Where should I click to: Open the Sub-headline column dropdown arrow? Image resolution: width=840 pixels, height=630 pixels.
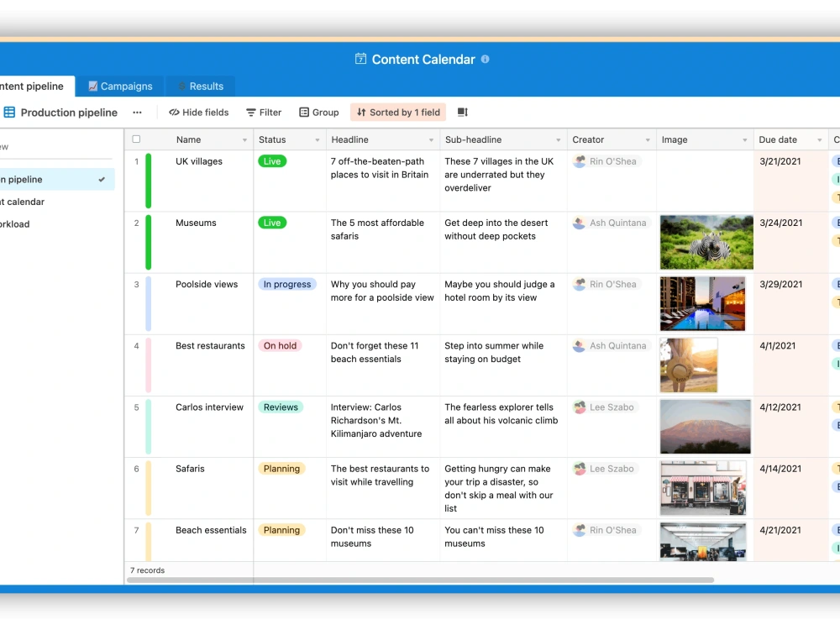coord(559,140)
